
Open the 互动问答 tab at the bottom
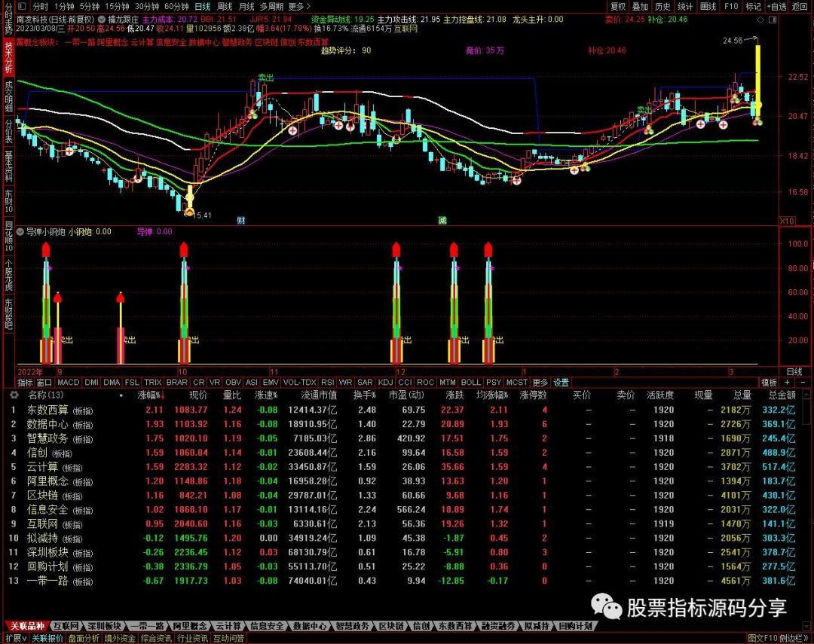[x=229, y=638]
